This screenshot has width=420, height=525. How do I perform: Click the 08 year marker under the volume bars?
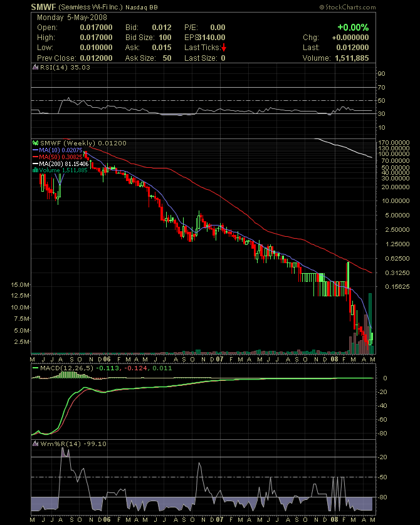[x=334, y=359]
